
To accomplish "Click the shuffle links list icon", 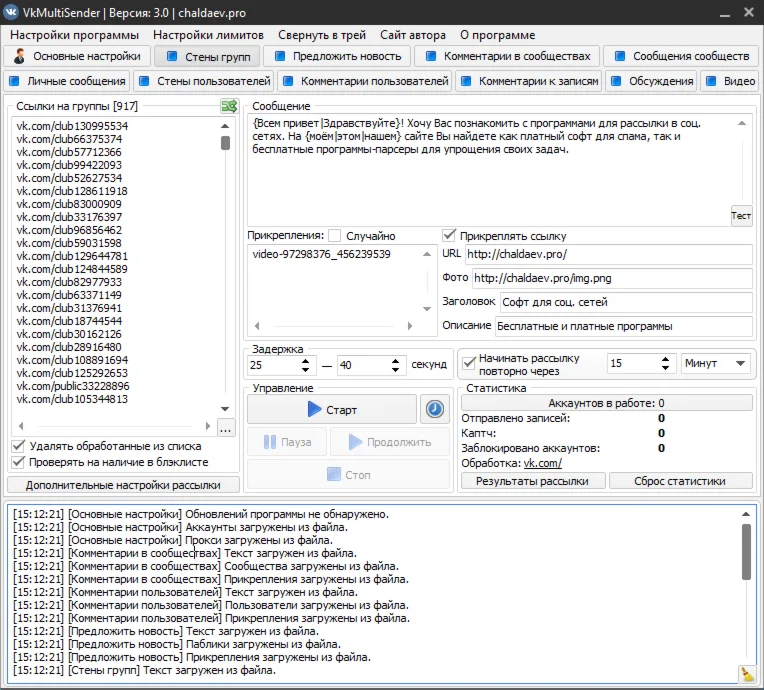I will point(229,106).
